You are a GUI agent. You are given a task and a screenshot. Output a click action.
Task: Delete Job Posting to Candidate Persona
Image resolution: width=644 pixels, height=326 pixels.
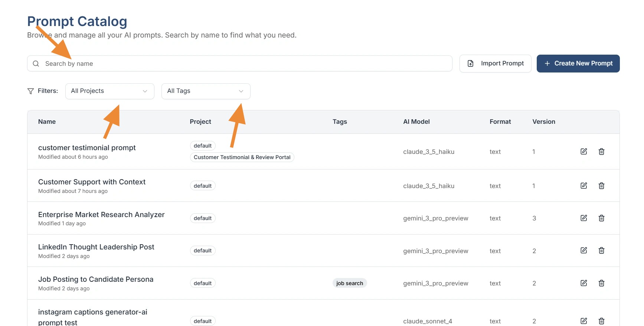click(x=601, y=283)
